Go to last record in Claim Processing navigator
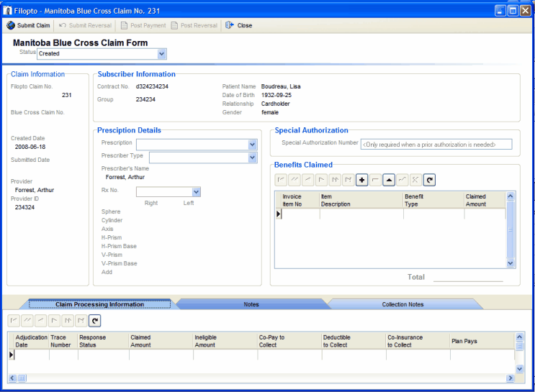 81,320
